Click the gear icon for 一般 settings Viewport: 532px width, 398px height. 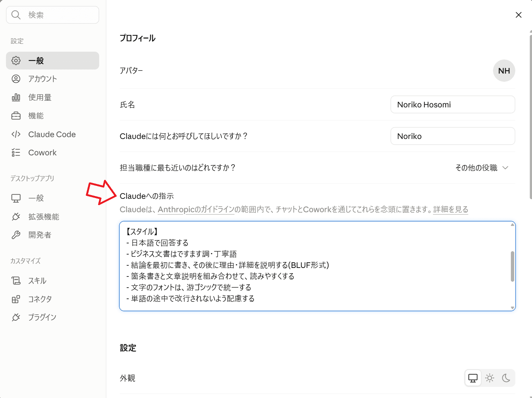click(x=16, y=61)
